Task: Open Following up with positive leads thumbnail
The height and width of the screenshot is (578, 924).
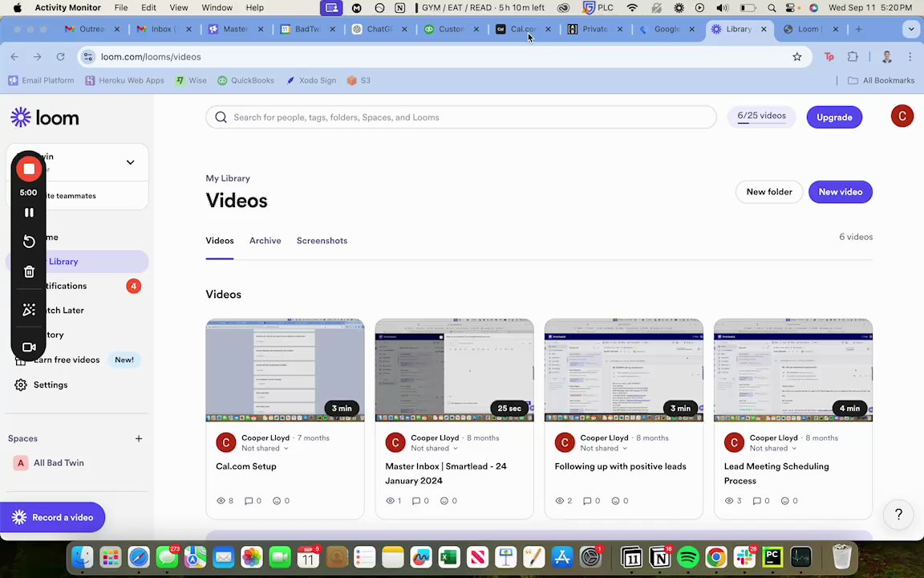Action: (x=623, y=370)
